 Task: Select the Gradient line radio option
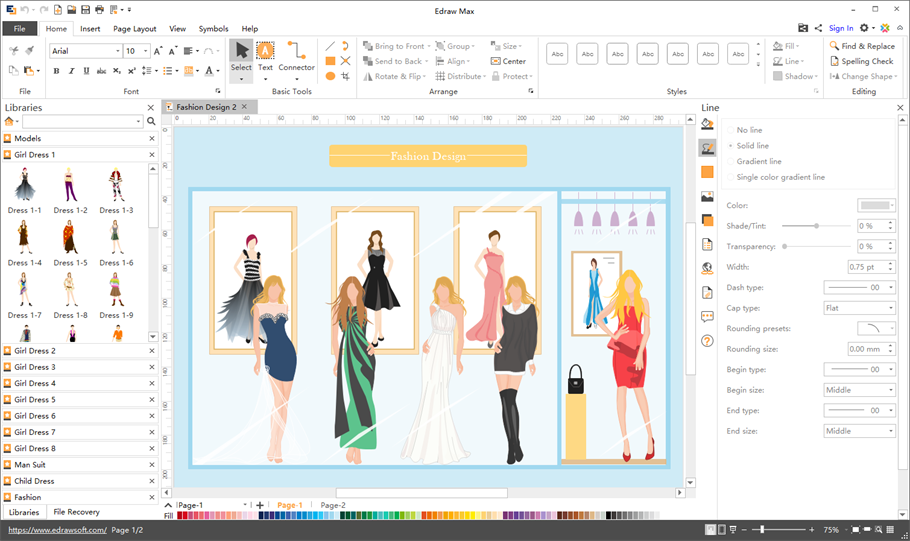[x=759, y=161]
